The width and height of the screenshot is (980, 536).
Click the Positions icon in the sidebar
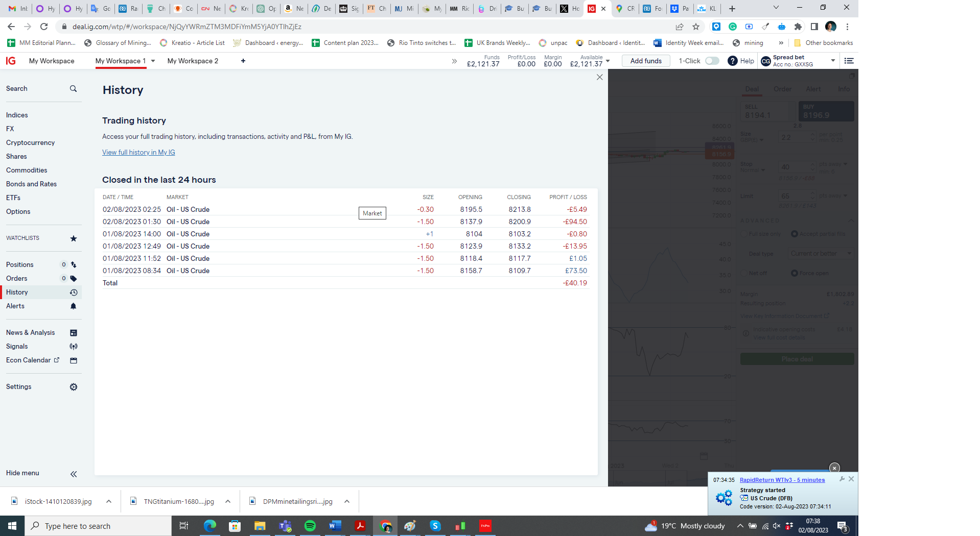click(x=74, y=264)
